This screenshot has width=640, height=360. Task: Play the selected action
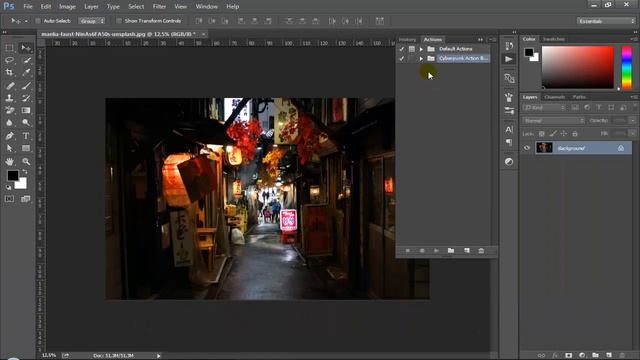point(436,251)
